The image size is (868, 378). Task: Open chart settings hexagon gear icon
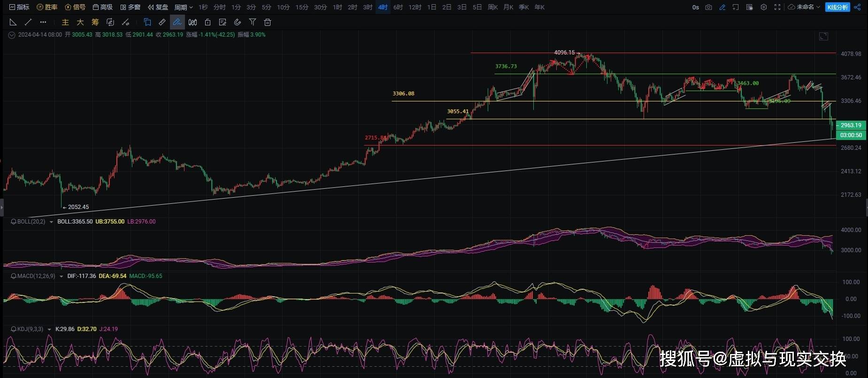764,7
